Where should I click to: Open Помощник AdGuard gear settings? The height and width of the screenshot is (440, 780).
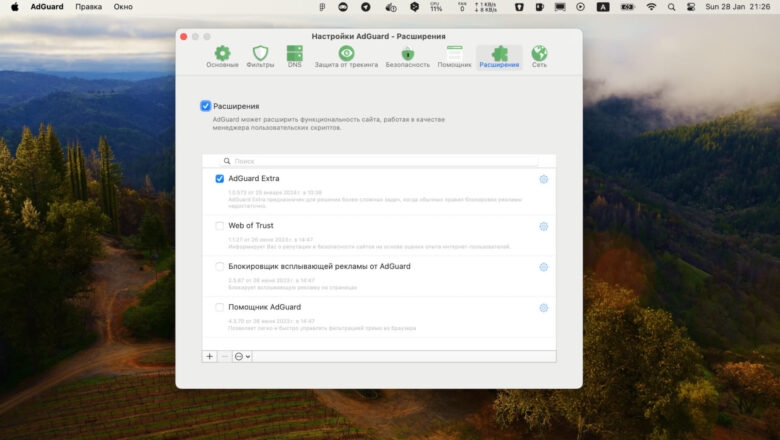544,308
